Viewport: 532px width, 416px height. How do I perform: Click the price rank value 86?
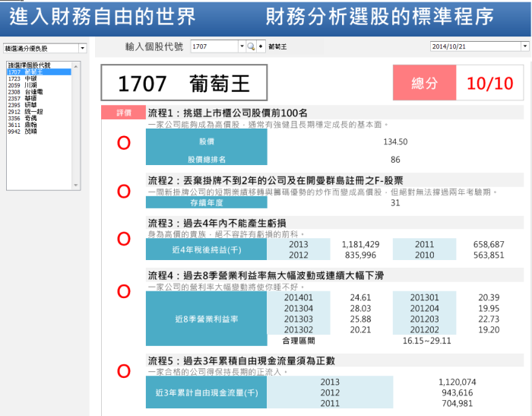tap(395, 160)
